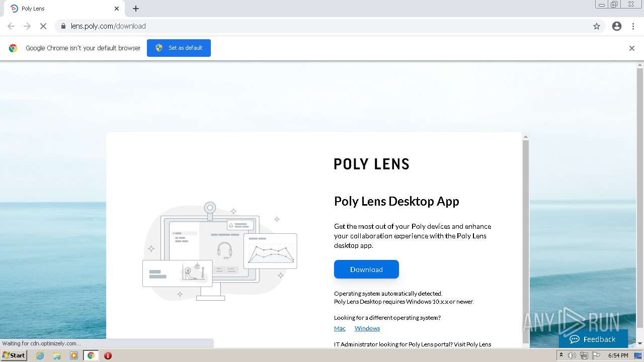The width and height of the screenshot is (644, 362).
Task: Click the POLY LENS logo
Action: (x=372, y=164)
